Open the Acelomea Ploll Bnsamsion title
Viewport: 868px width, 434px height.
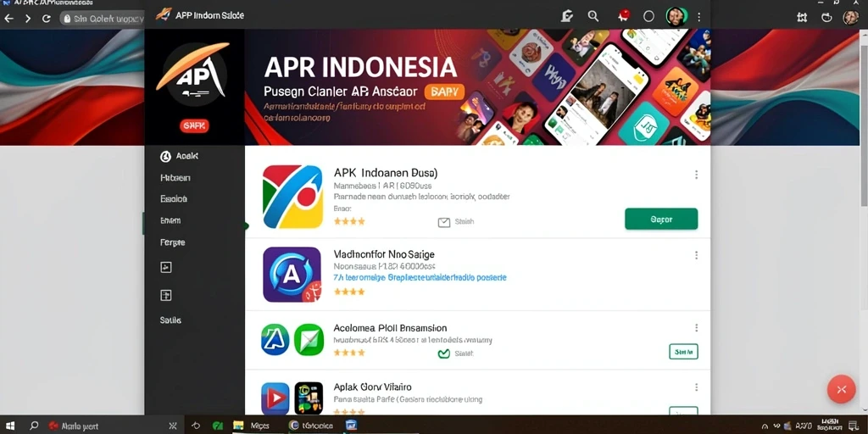coord(390,328)
